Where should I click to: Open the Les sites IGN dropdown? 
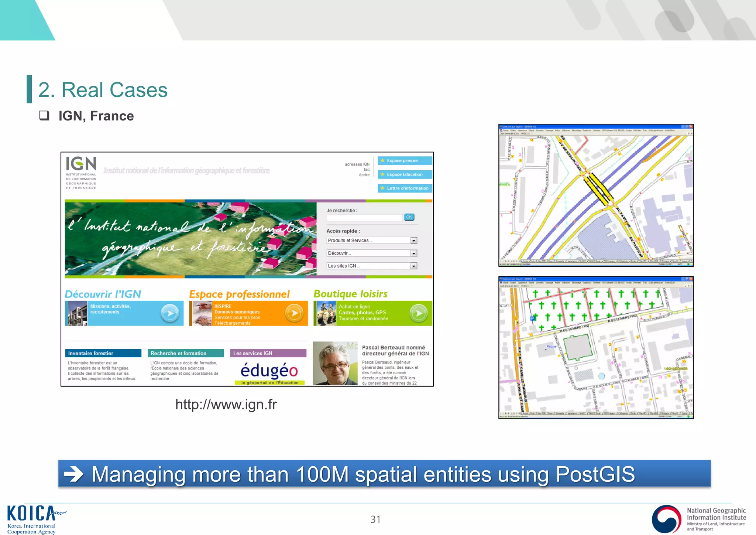point(413,266)
